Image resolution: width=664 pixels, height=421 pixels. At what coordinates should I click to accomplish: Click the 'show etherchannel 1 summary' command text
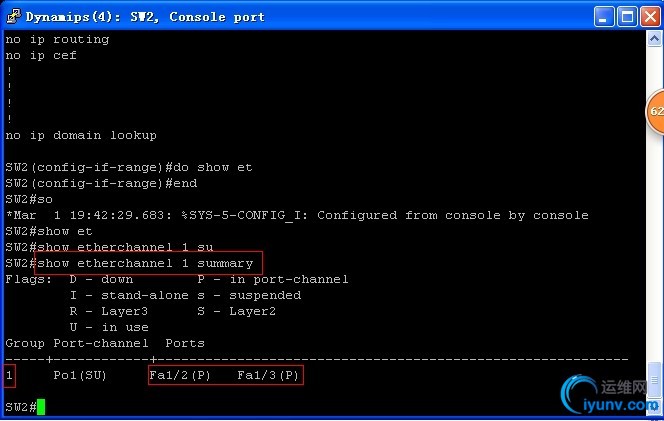point(145,263)
